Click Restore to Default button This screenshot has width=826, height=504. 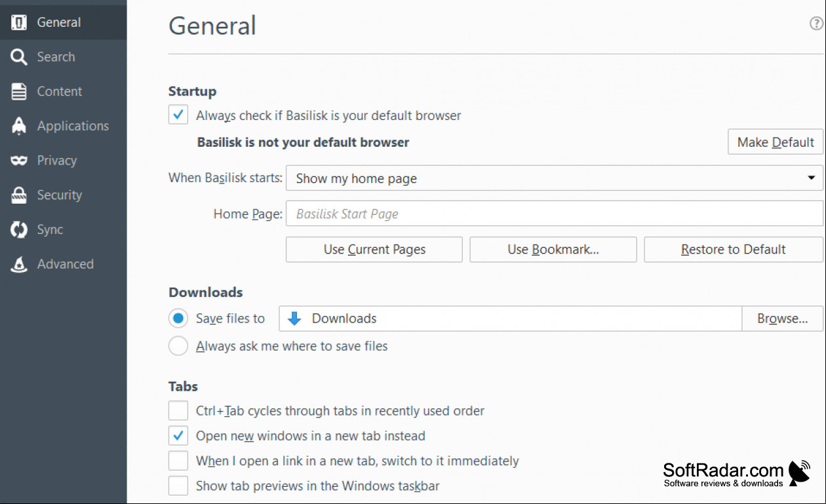tap(734, 250)
